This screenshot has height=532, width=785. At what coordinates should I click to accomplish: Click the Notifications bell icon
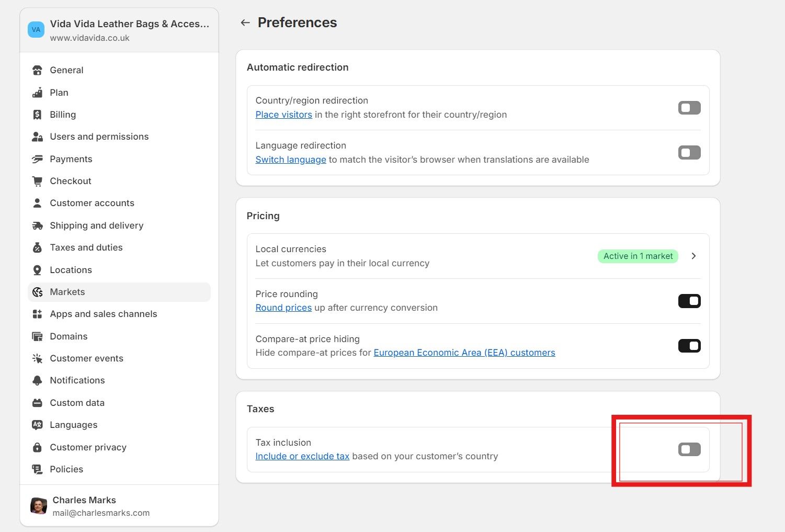pos(37,380)
